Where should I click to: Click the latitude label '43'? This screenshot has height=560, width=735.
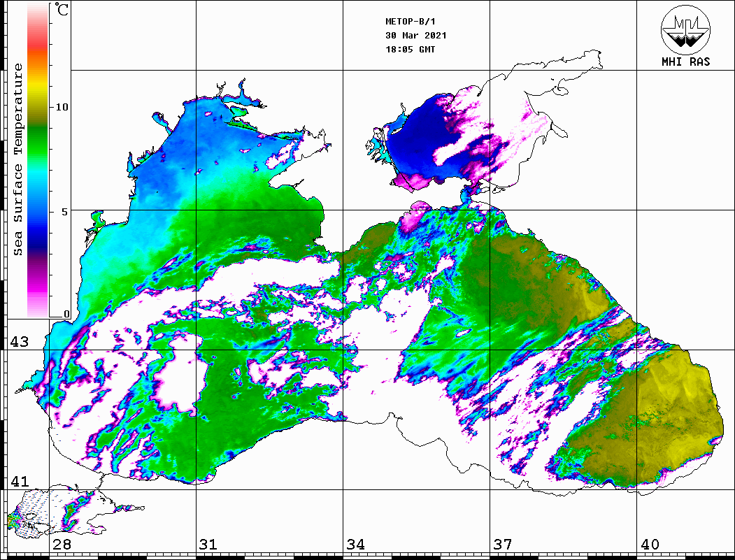click(x=19, y=342)
